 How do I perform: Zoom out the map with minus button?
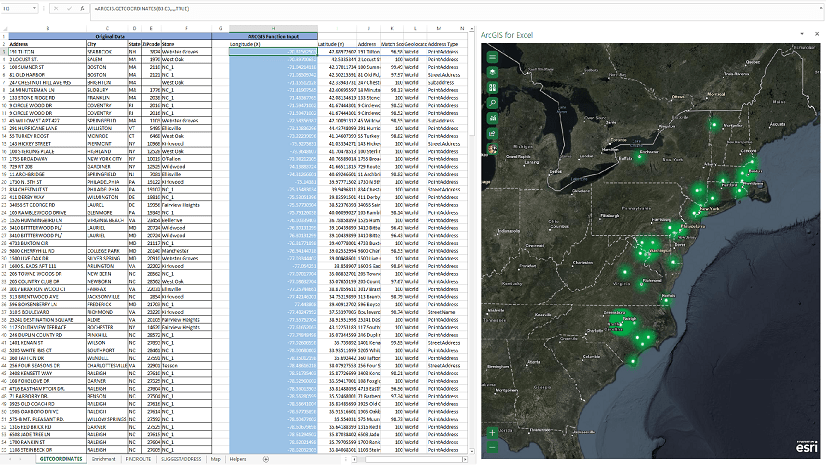492,448
